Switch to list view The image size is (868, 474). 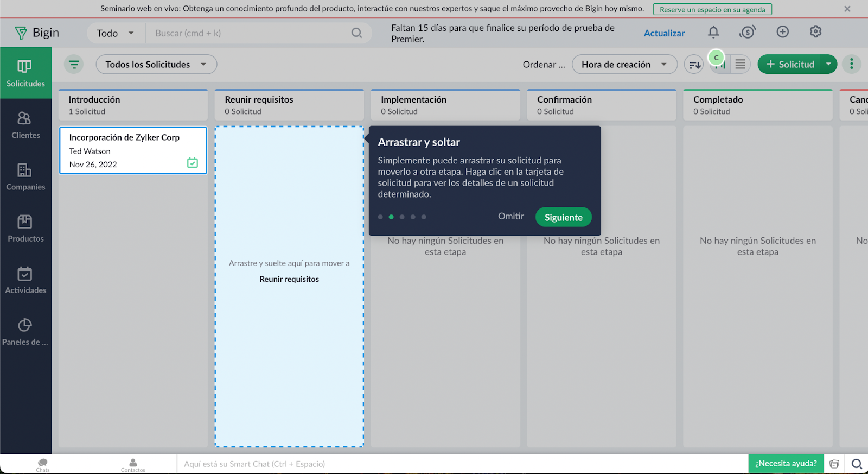point(740,65)
